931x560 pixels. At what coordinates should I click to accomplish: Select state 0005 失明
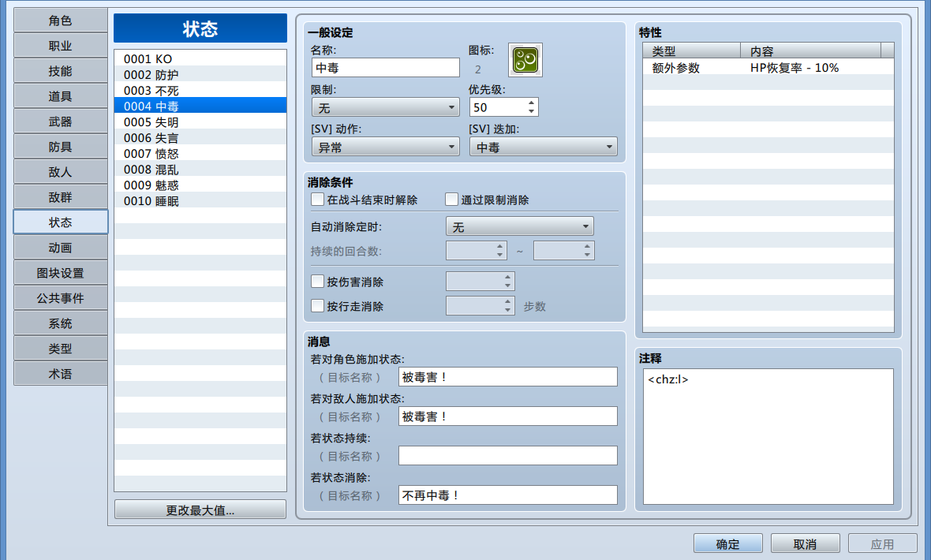coord(200,122)
